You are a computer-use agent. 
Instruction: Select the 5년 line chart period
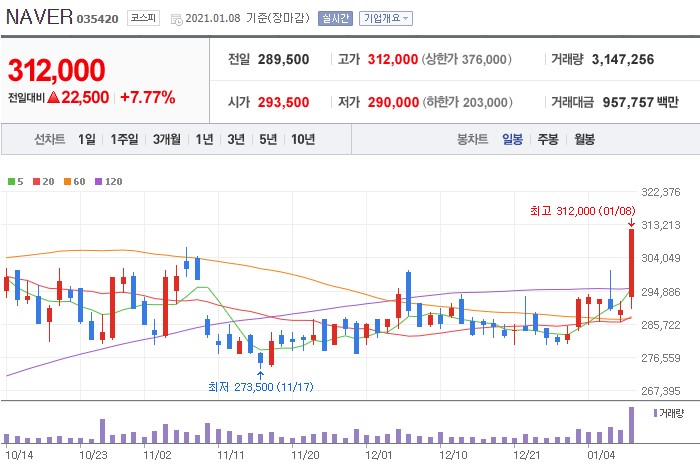click(x=268, y=139)
